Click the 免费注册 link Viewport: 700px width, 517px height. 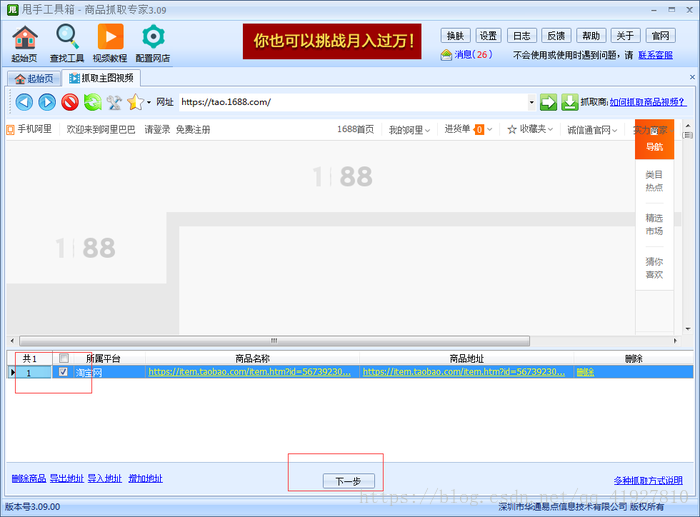pos(193,130)
